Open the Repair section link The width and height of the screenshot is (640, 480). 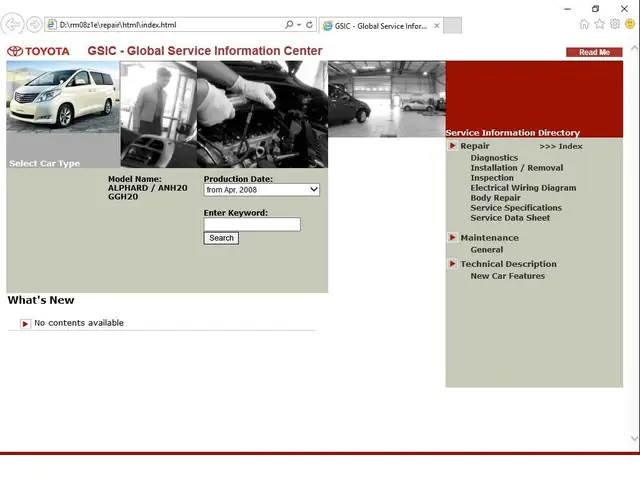pyautogui.click(x=475, y=146)
